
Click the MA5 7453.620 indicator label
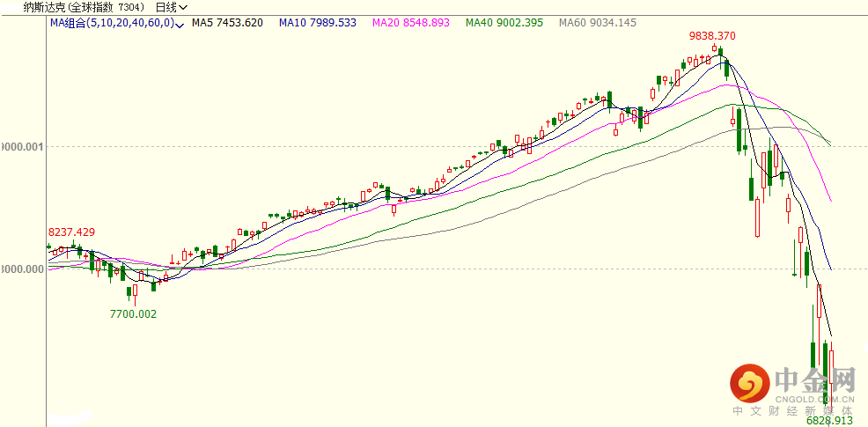click(228, 23)
